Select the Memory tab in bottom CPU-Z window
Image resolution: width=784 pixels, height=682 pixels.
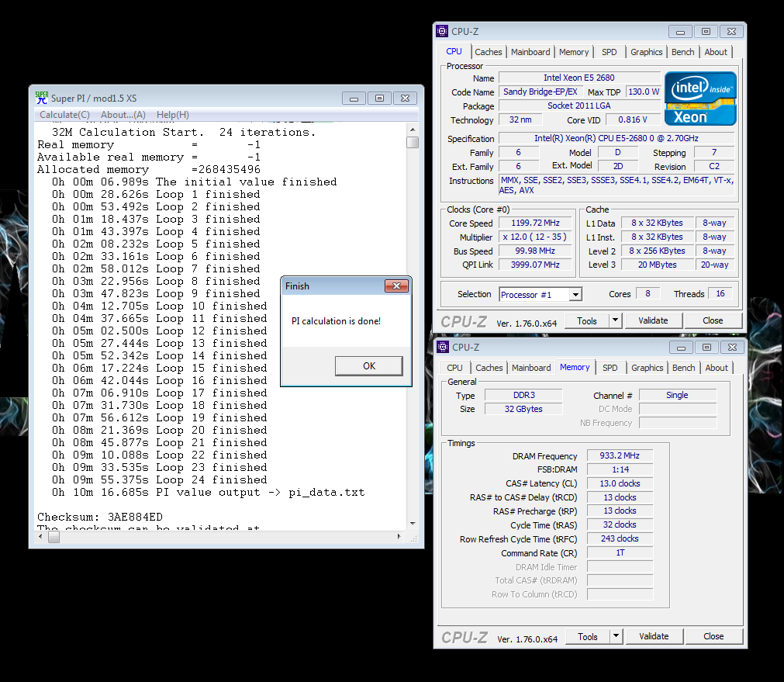575,367
